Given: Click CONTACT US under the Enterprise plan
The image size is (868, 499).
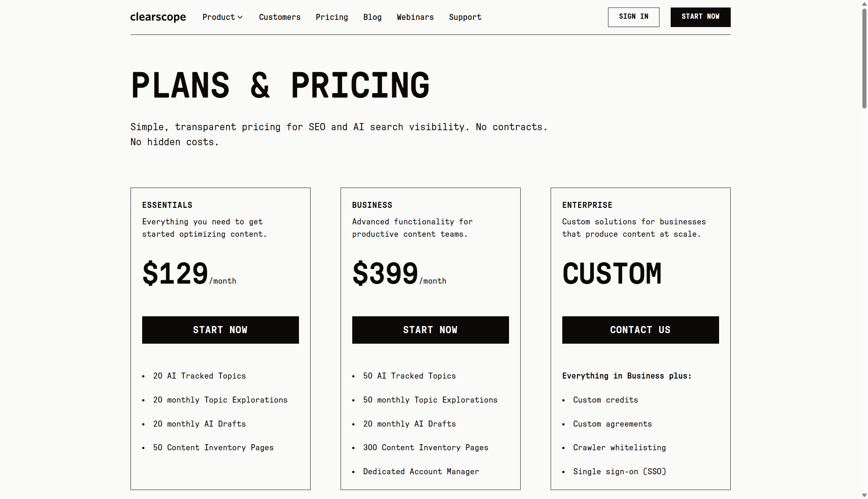Looking at the screenshot, I should (x=640, y=330).
